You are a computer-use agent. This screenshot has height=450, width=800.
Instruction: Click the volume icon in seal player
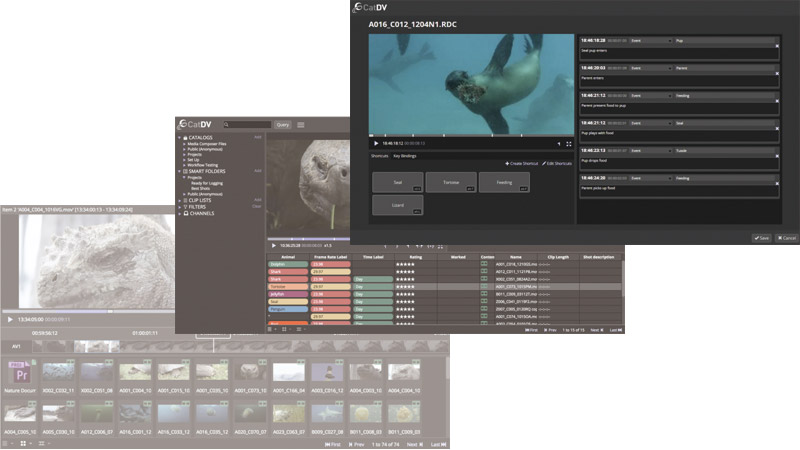click(559, 144)
